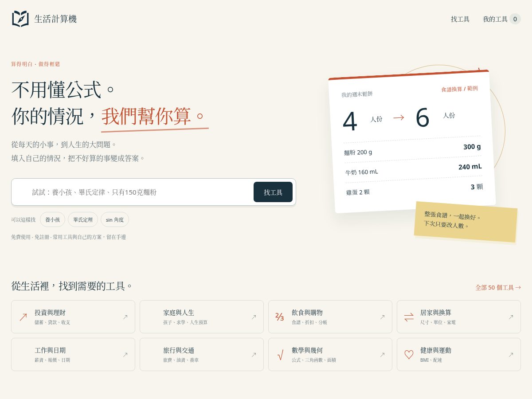
Task: Select the sin 角度 suggestion chip
Action: 115,219
